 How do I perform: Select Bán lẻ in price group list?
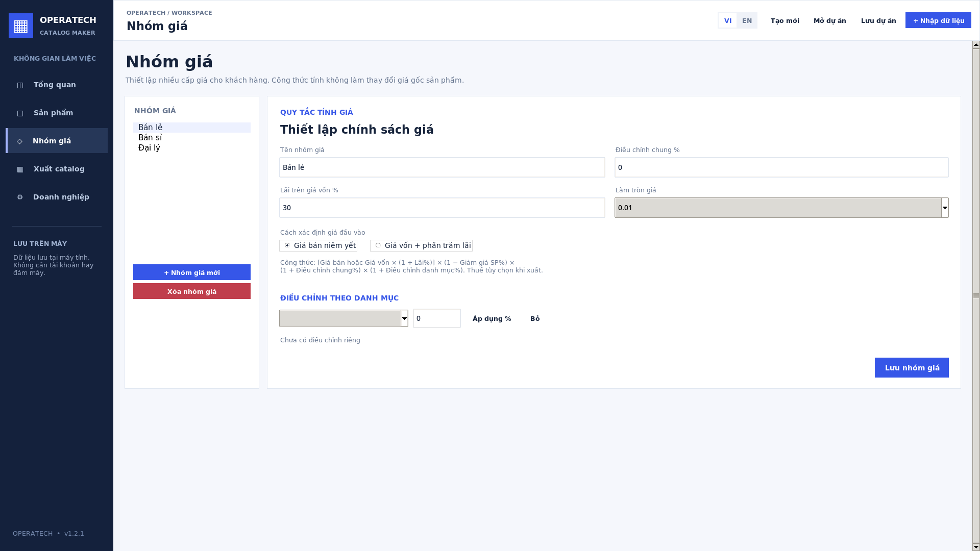(192, 128)
